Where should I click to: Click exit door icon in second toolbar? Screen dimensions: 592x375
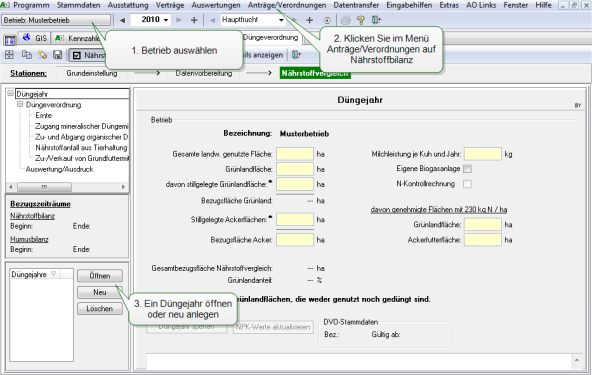pos(296,55)
